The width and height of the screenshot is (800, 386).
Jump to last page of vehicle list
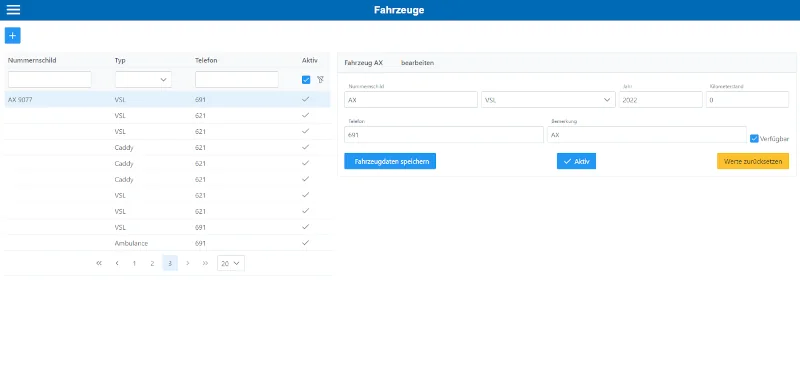(205, 263)
